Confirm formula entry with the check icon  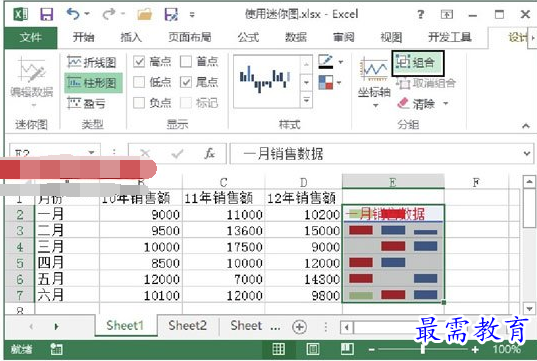tap(177, 153)
